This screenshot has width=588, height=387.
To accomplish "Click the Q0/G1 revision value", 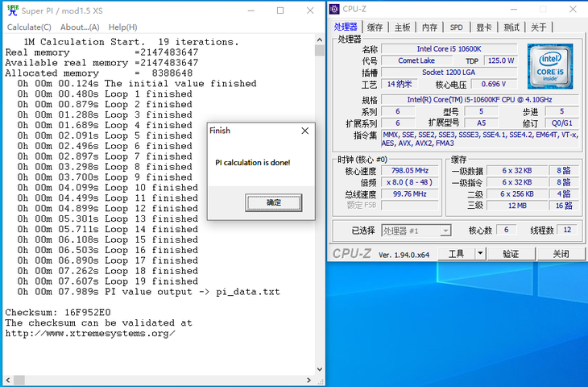I will (x=561, y=123).
